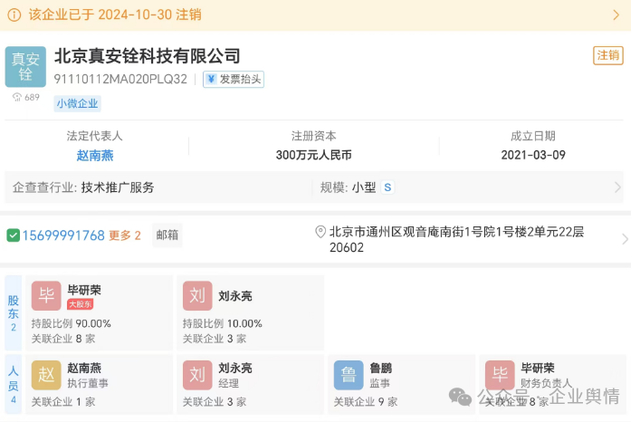Open shareholder 毕研荣 avatar
This screenshot has width=640, height=422.
point(46,296)
